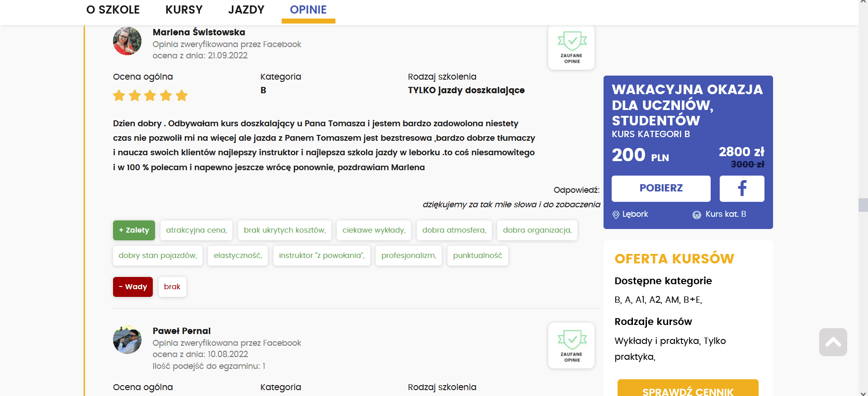The image size is (868, 396).
Task: Switch to the KURSY tab
Action: pyautogui.click(x=184, y=10)
